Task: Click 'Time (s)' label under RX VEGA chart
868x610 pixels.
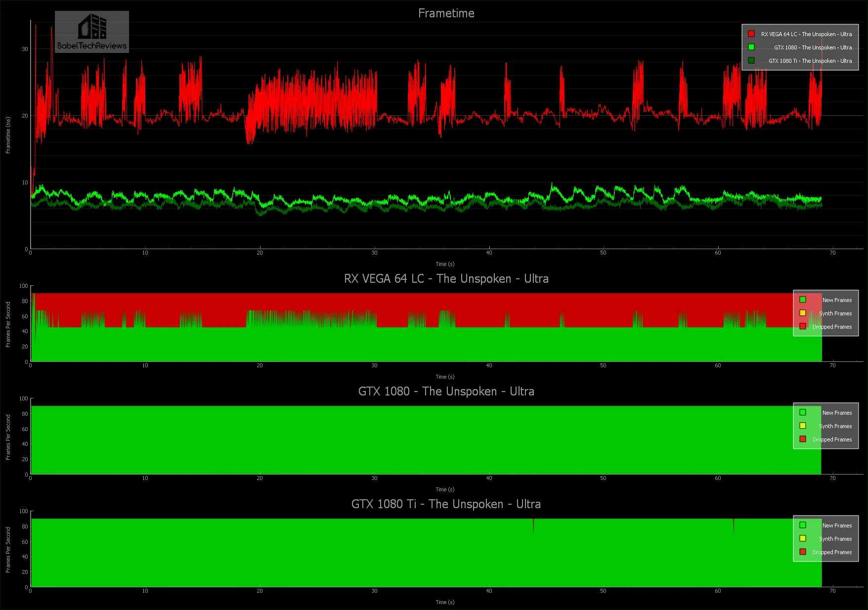Action: pos(445,377)
